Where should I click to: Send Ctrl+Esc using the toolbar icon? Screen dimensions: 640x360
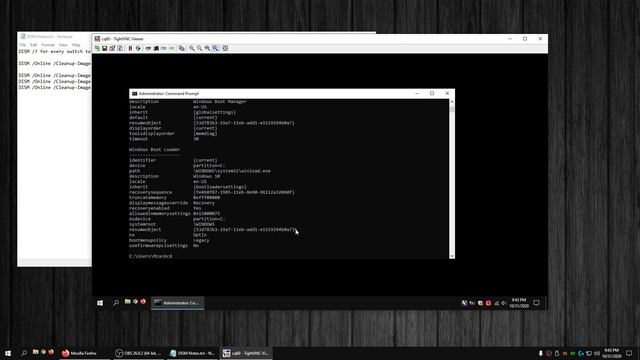tap(156, 48)
